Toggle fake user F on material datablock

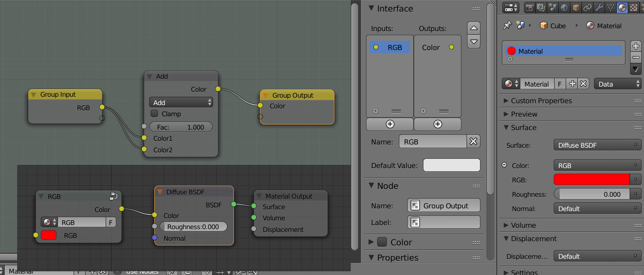point(560,84)
